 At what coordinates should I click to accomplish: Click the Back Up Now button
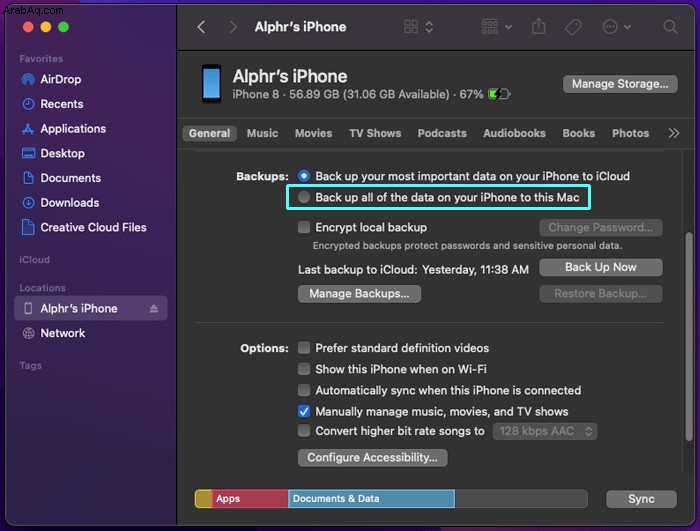click(x=600, y=267)
